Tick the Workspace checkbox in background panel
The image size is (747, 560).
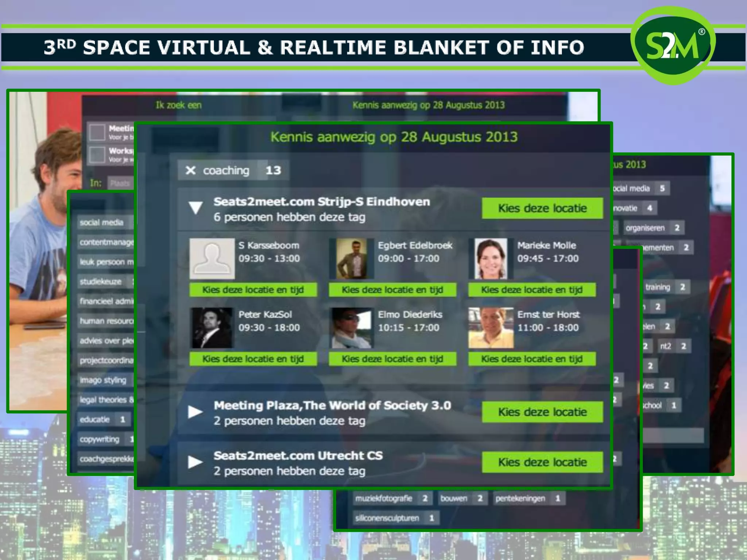click(x=97, y=155)
